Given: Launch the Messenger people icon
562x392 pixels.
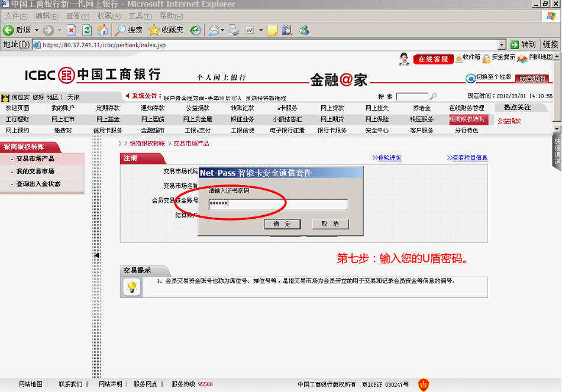Looking at the screenshot, I should coord(304,30).
